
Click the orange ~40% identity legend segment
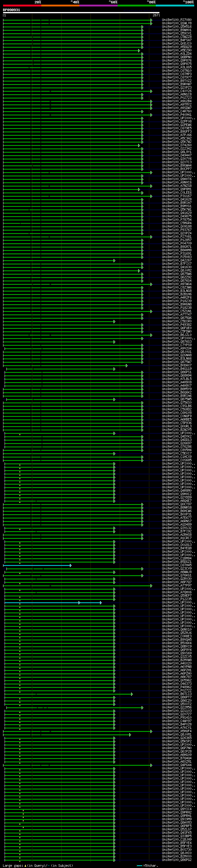(60, 6)
